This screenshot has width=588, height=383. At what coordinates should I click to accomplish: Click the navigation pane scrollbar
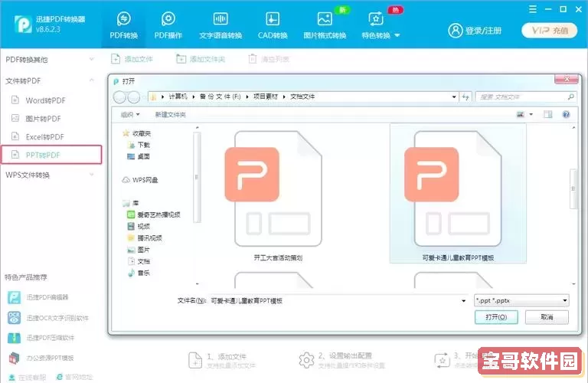pyautogui.click(x=197, y=177)
